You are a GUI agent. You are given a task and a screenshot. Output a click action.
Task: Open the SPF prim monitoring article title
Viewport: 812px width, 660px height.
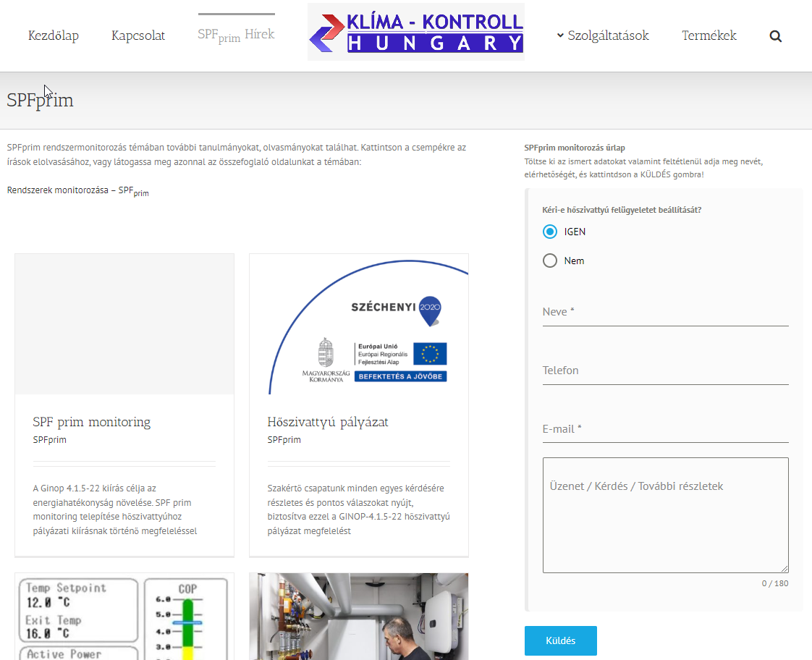point(92,422)
